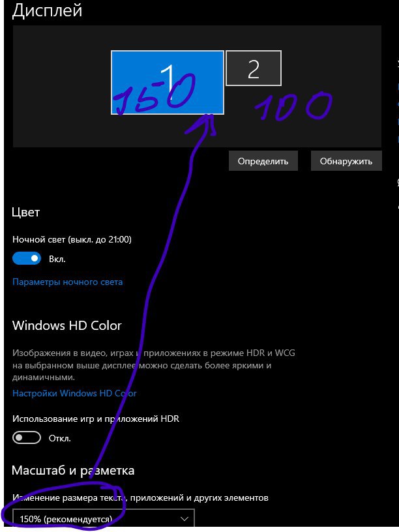Click the Windows HD Color section heading
This screenshot has height=532, width=399.
(67, 325)
